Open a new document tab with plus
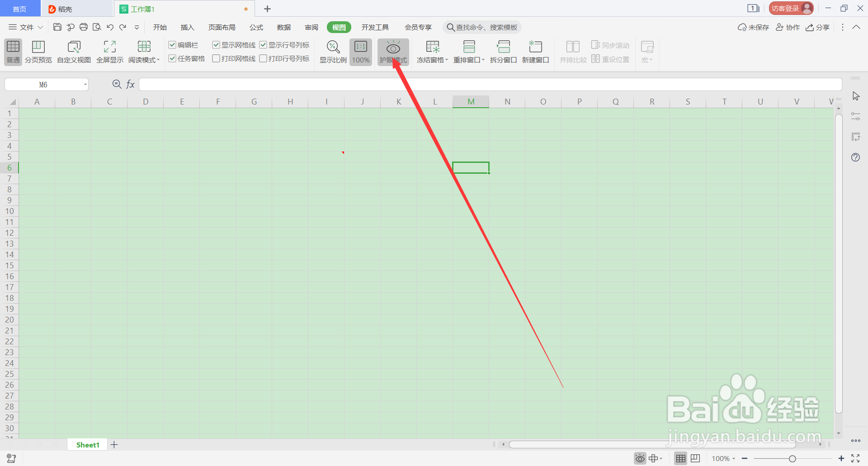Viewport: 868px width, 466px height. (x=267, y=9)
